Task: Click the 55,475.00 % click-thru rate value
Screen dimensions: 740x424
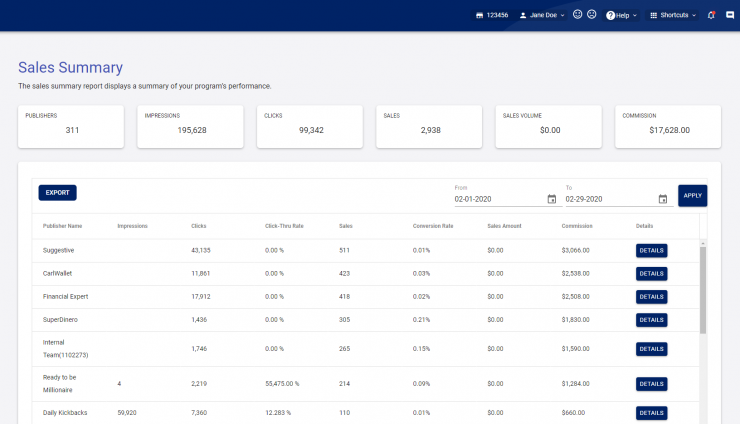Action: click(x=282, y=383)
